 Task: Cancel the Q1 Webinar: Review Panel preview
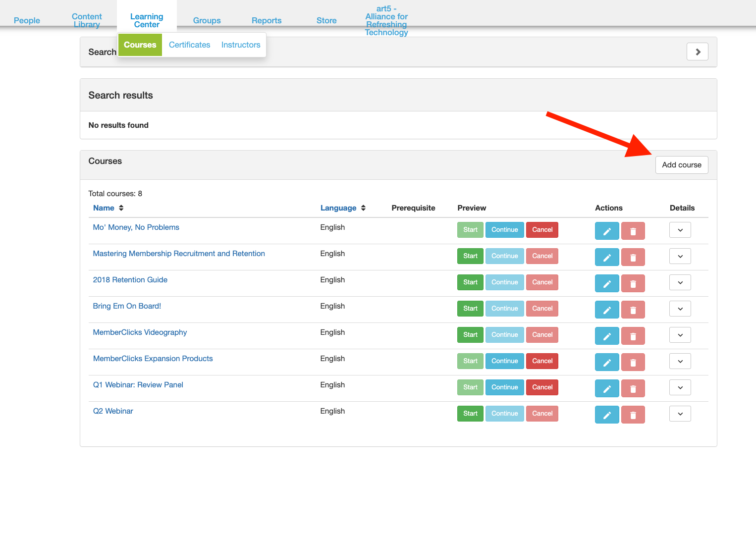click(542, 387)
